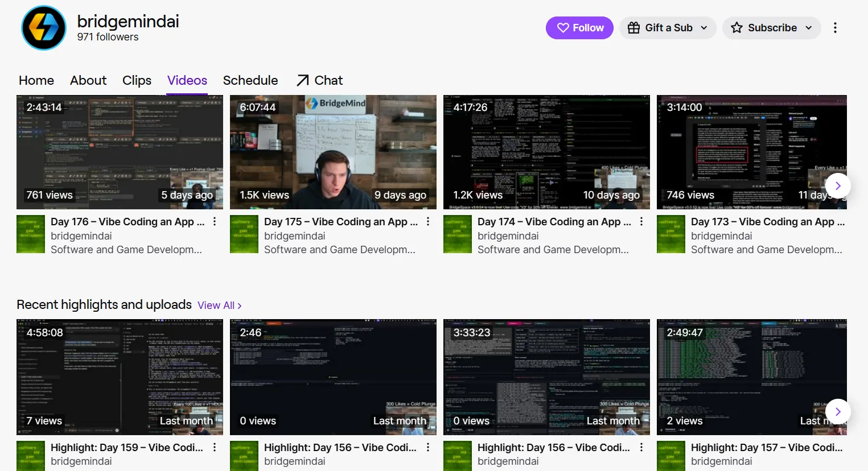This screenshot has height=471, width=868.
Task: Open options menu for Highlight Day 159
Action: 215,448
